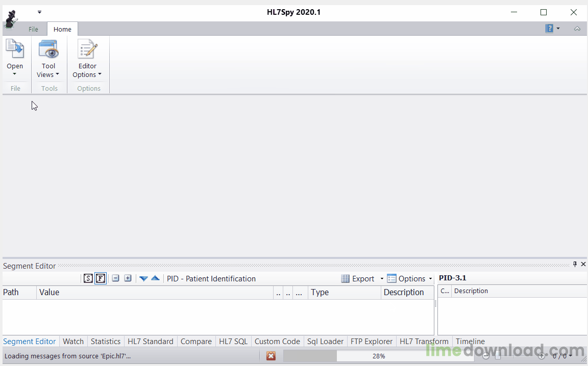Collapse the ribbon with the chevron
Screen dimensions: 588x366
click(x=577, y=29)
